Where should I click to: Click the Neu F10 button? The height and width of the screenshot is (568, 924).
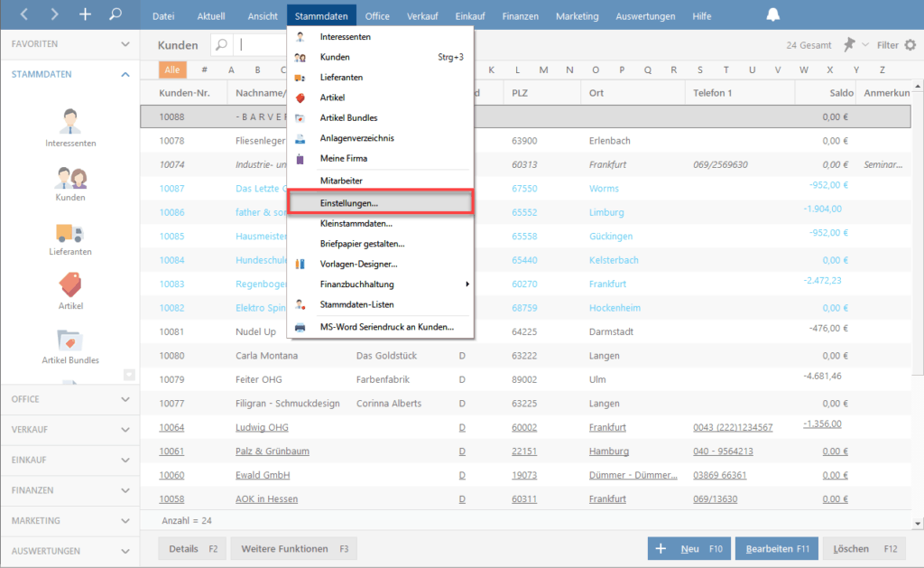click(688, 548)
